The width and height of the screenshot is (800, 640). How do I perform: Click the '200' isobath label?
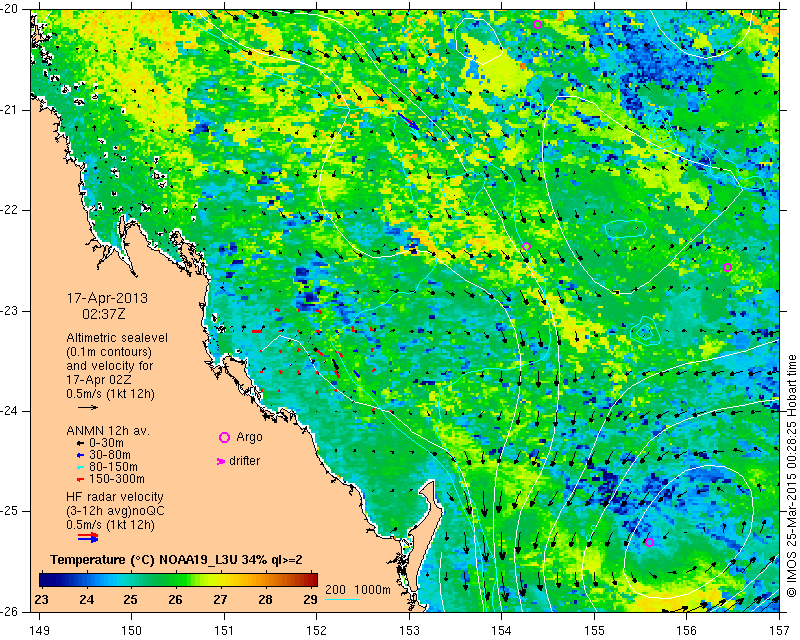[x=335, y=590]
